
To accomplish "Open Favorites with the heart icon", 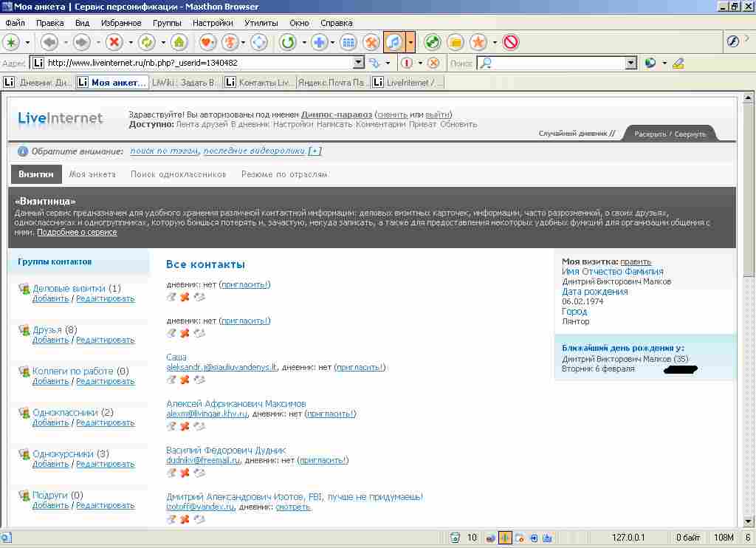I will (x=207, y=42).
